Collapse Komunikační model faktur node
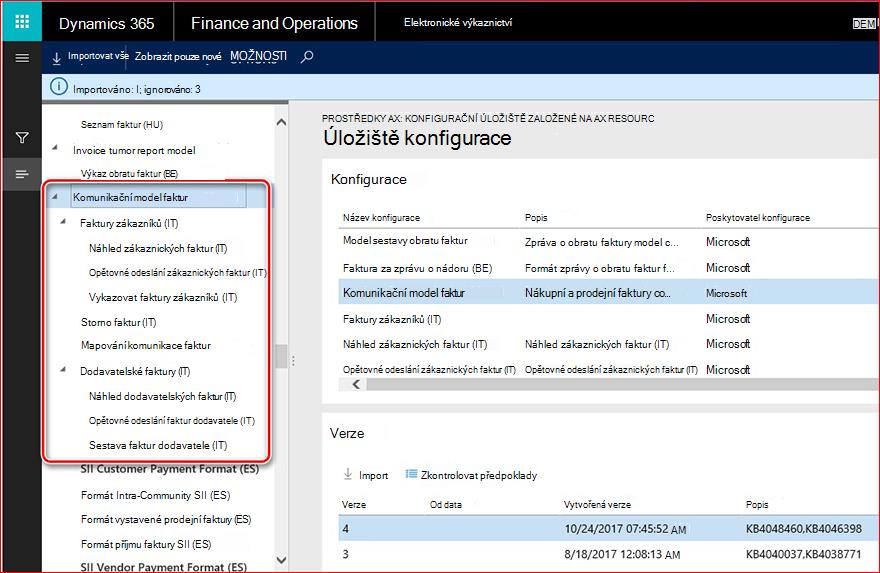The width and height of the screenshot is (880, 573). click(55, 196)
